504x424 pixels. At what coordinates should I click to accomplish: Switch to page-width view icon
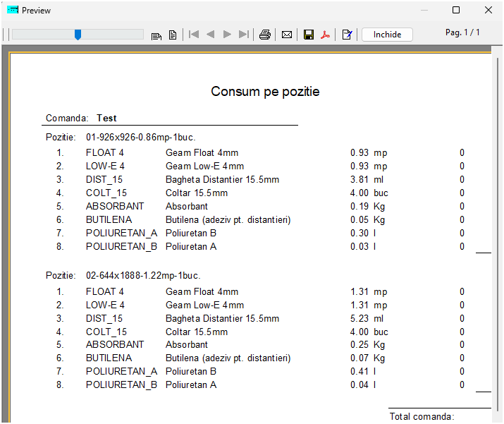click(x=156, y=35)
